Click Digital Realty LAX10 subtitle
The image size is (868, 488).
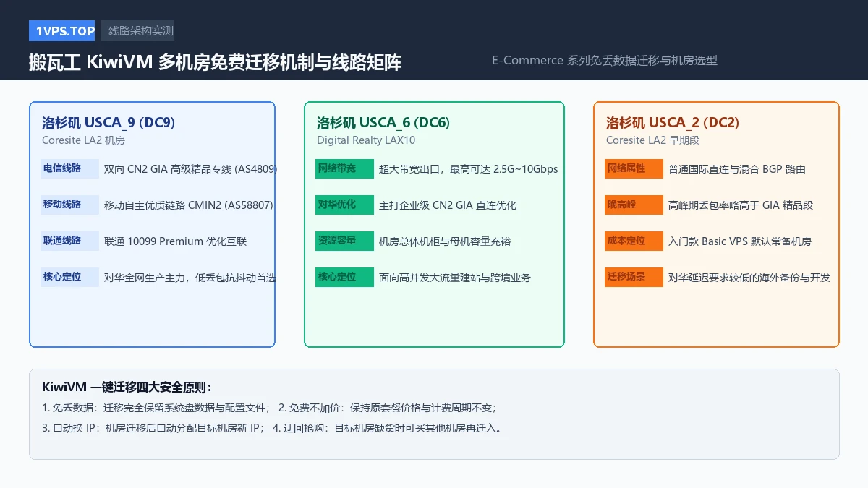tap(366, 140)
